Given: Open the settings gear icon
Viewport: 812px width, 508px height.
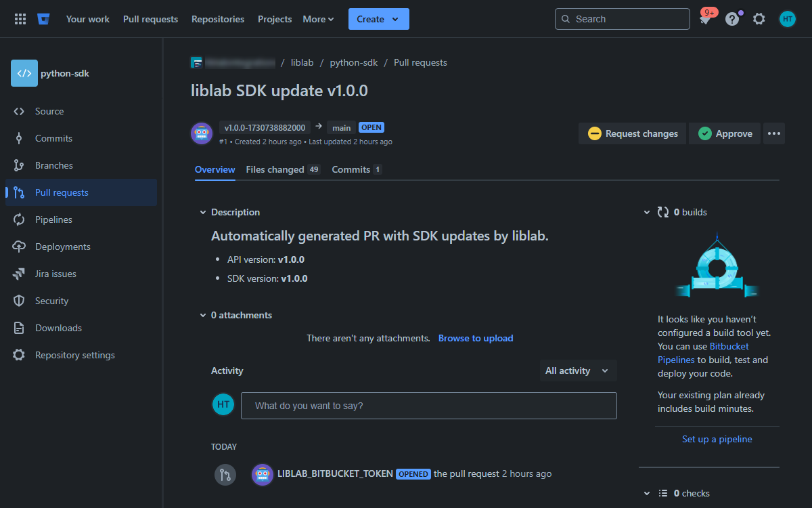Looking at the screenshot, I should coord(759,18).
